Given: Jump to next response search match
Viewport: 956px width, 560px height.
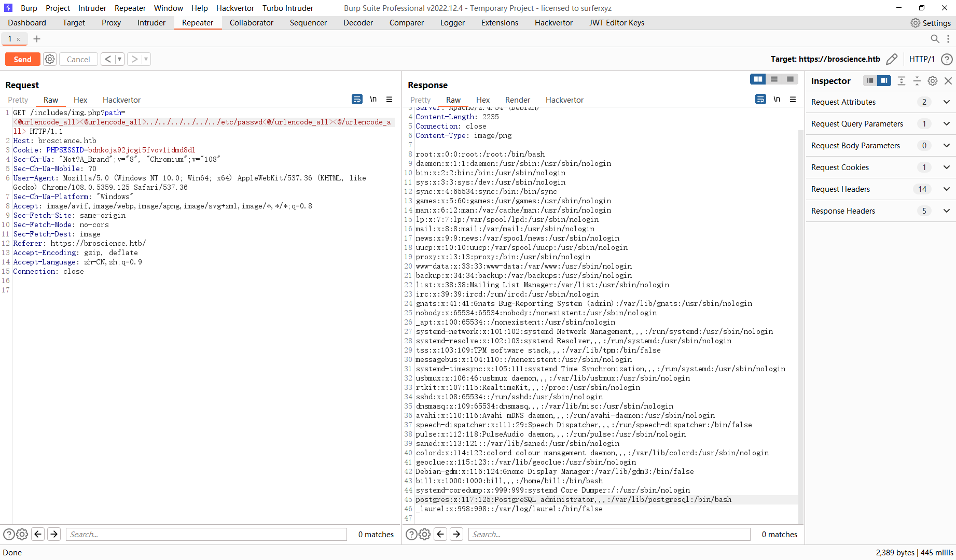Looking at the screenshot, I should (x=456, y=534).
